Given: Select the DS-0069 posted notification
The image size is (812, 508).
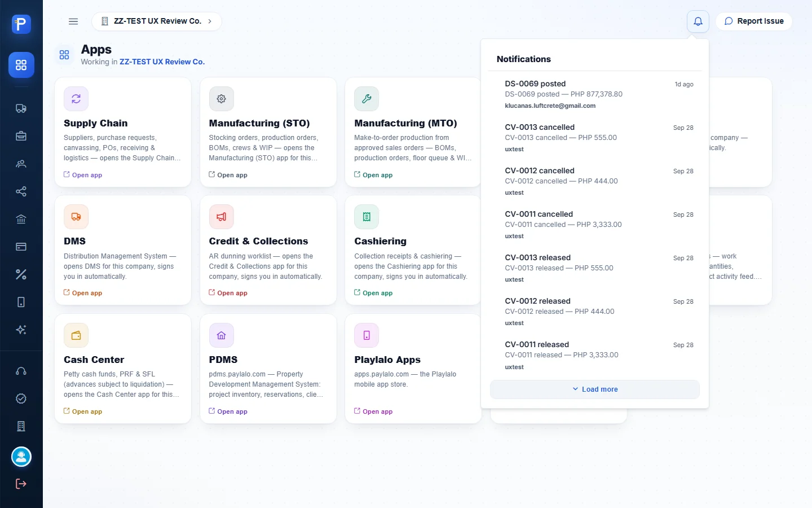Looking at the screenshot, I should tap(595, 94).
